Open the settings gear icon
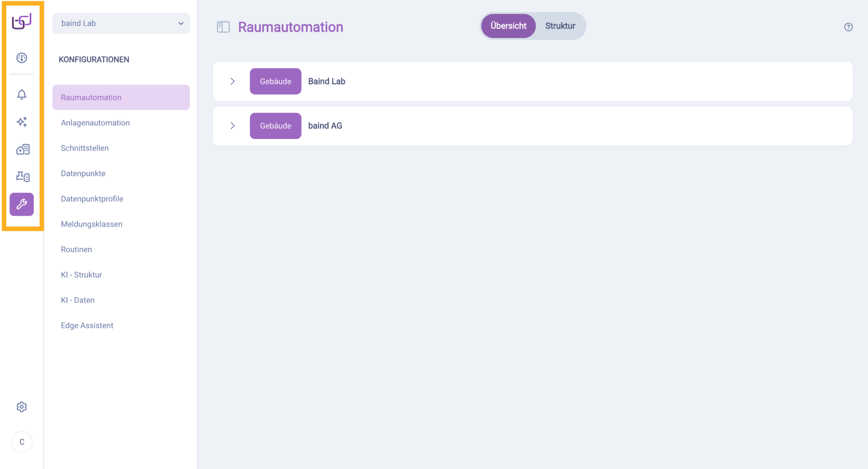 coord(22,407)
